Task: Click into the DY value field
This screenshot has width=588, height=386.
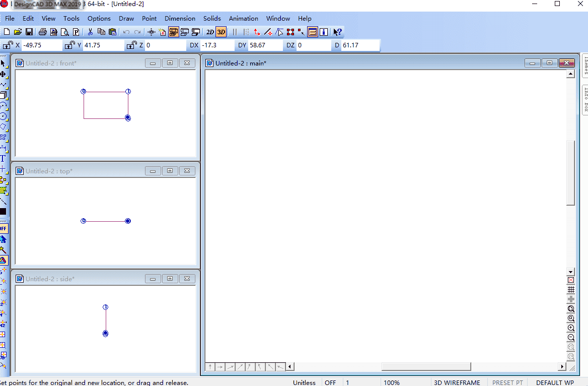Action: pos(265,45)
